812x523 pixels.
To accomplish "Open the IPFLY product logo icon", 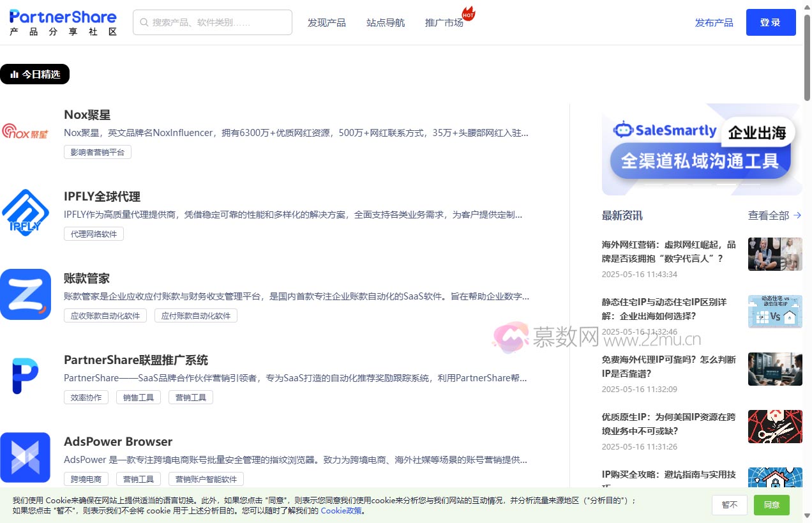I will click(26, 213).
